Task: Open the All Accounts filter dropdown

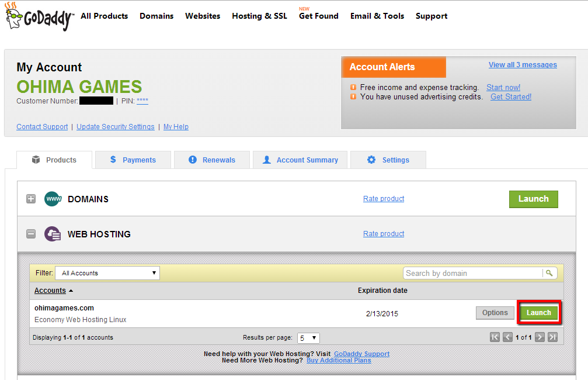Action: click(x=107, y=273)
